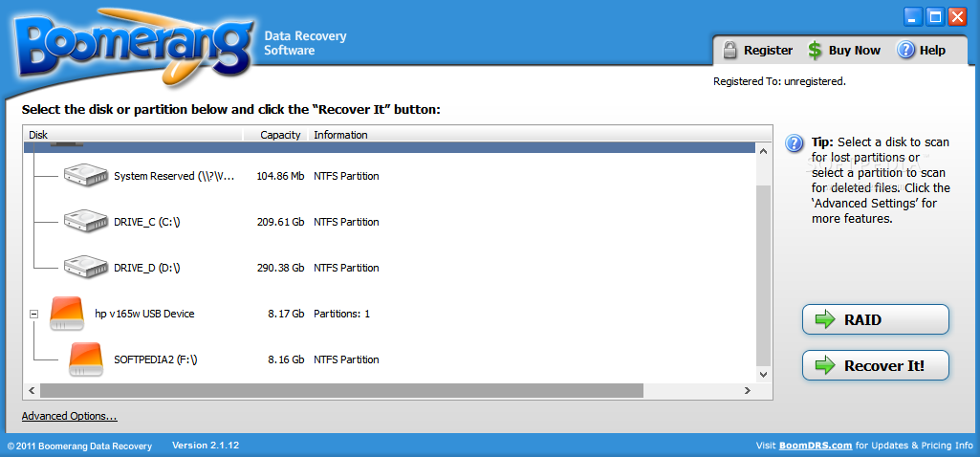Select the System Reserved drive icon
Viewport: 980px width, 457px height.
click(x=85, y=176)
